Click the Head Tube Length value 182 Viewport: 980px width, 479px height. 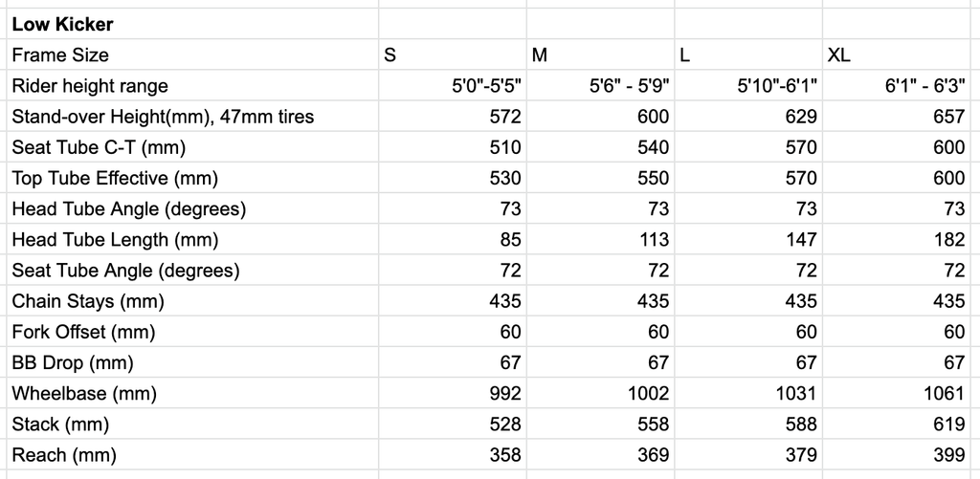click(x=948, y=240)
